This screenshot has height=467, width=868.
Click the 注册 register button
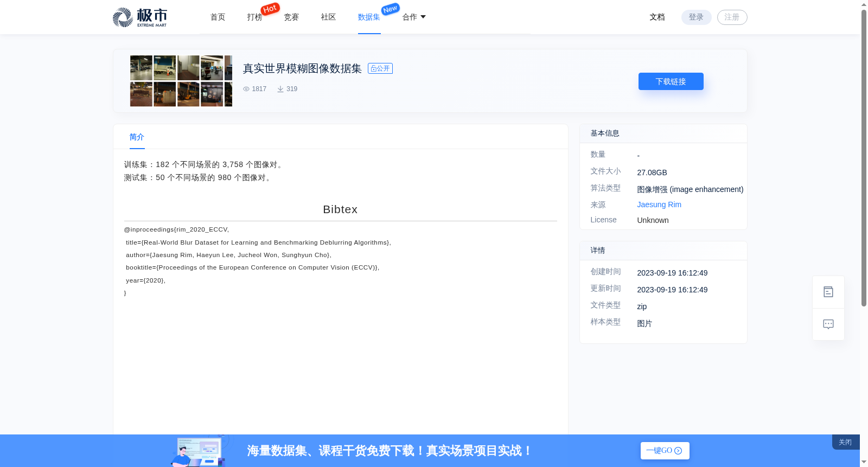click(732, 17)
